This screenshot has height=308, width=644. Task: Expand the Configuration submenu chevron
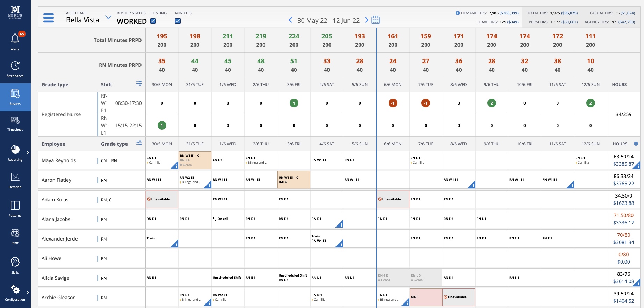(x=28, y=292)
